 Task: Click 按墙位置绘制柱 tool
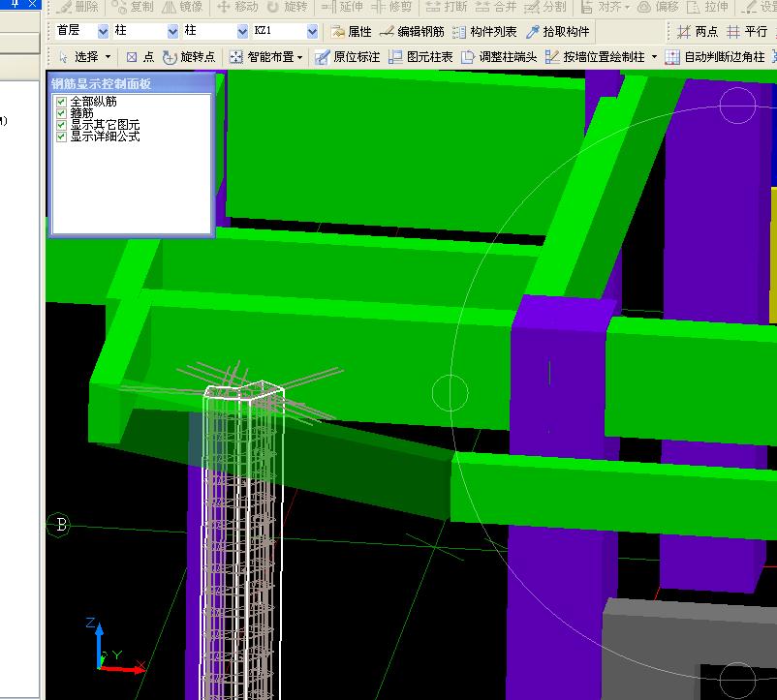coord(595,57)
